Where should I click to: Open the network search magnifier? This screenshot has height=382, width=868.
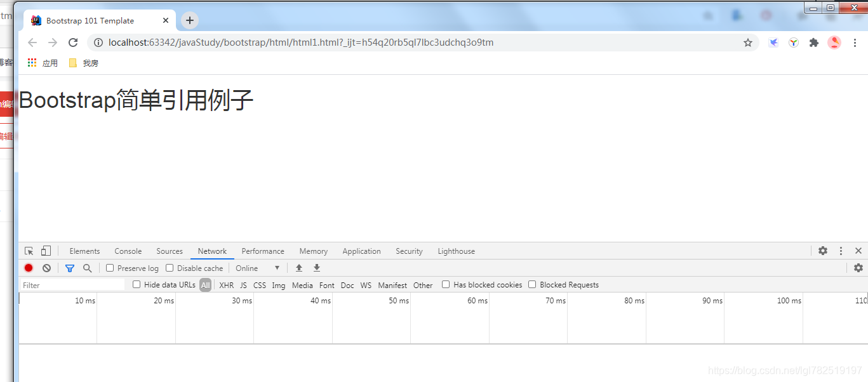(x=88, y=268)
